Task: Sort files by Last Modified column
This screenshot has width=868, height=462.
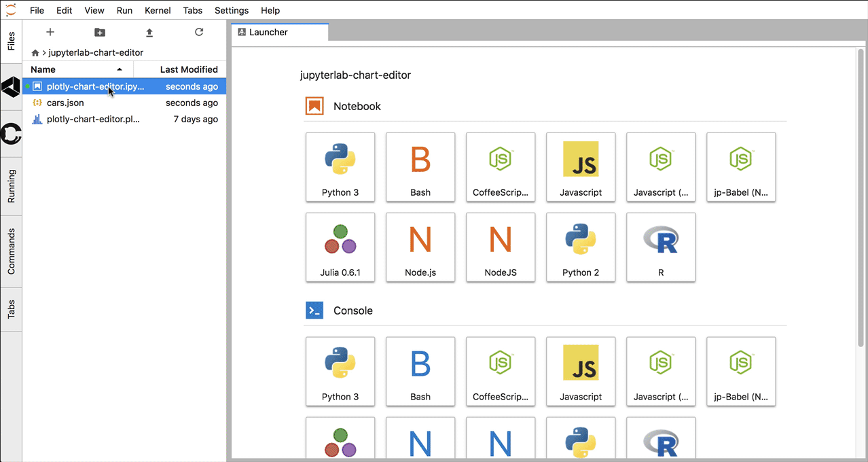Action: [x=180, y=69]
